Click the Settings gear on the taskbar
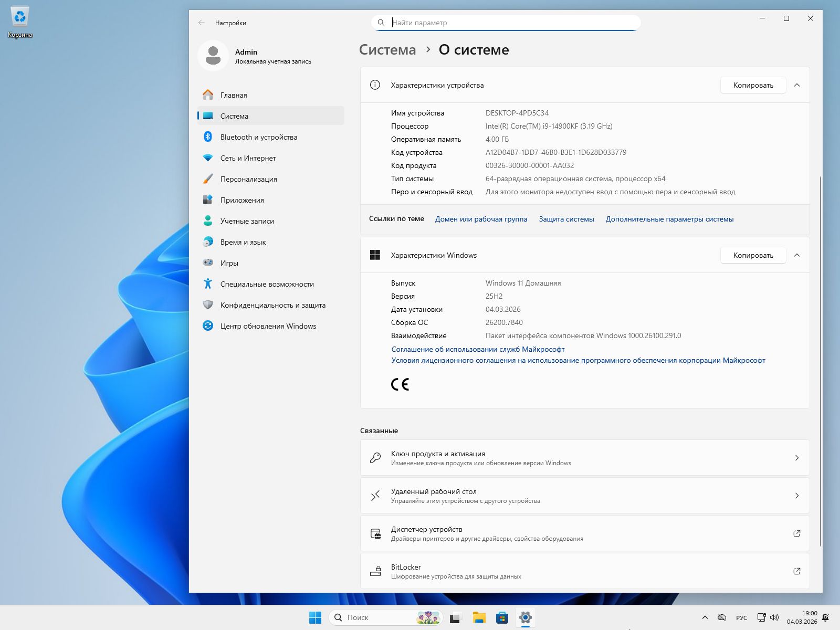 pyautogui.click(x=525, y=617)
